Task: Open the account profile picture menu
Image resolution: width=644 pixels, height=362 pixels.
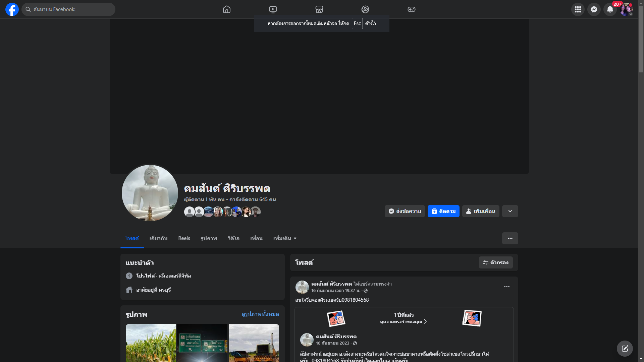Action: click(626, 9)
